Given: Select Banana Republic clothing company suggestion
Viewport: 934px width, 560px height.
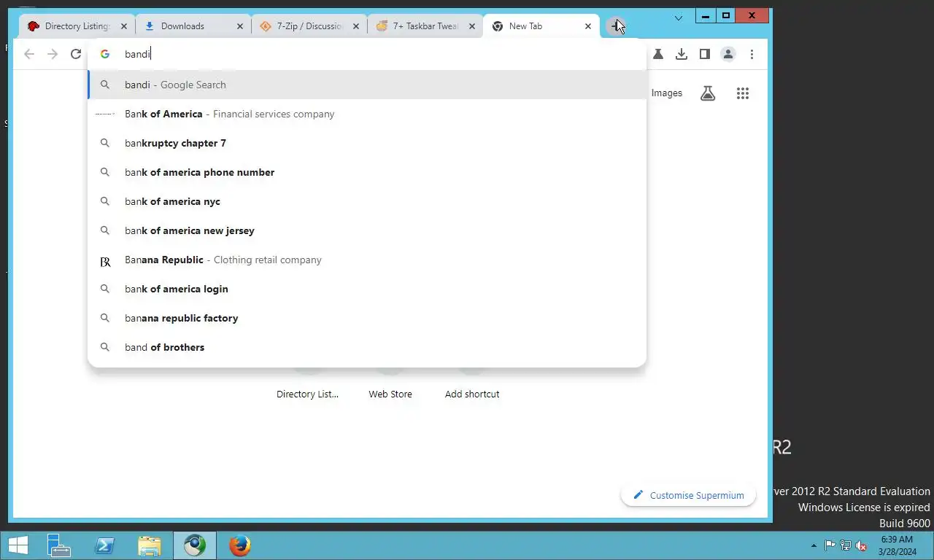Looking at the screenshot, I should [367, 260].
